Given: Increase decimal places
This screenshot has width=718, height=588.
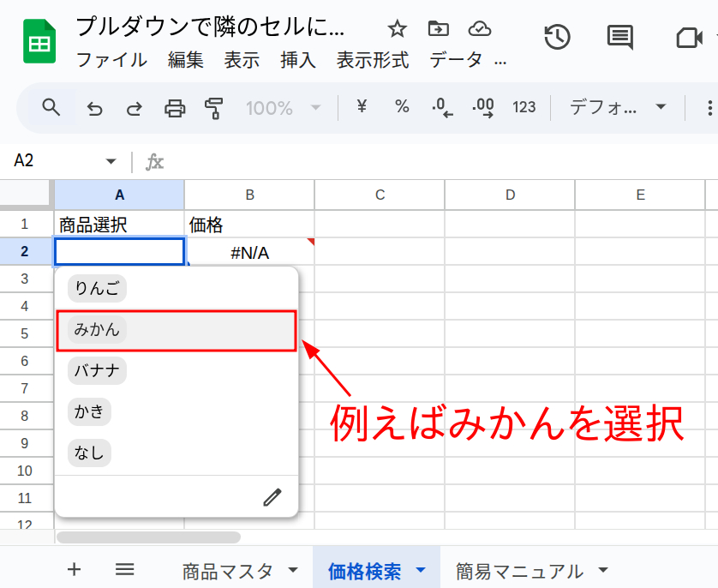Looking at the screenshot, I should pyautogui.click(x=483, y=107).
